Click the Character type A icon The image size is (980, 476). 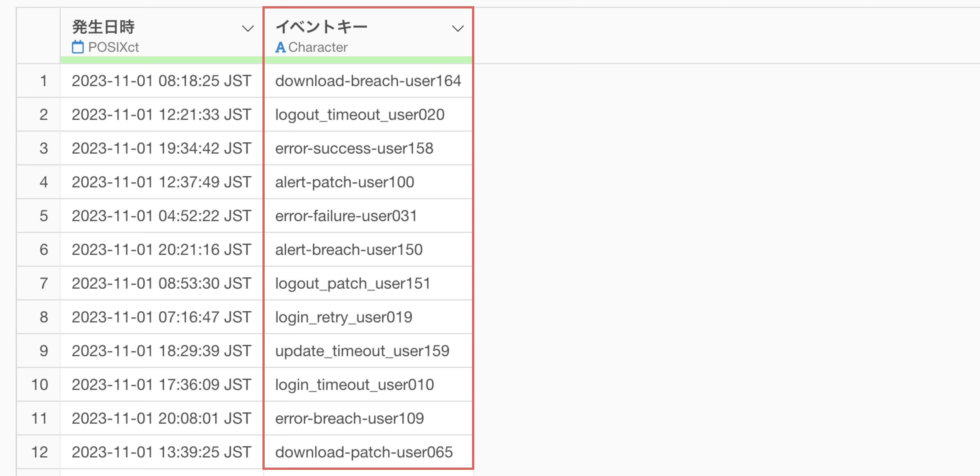tap(280, 47)
